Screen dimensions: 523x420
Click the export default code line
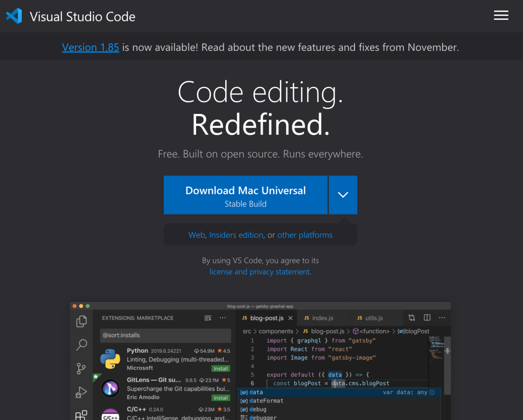coord(318,374)
